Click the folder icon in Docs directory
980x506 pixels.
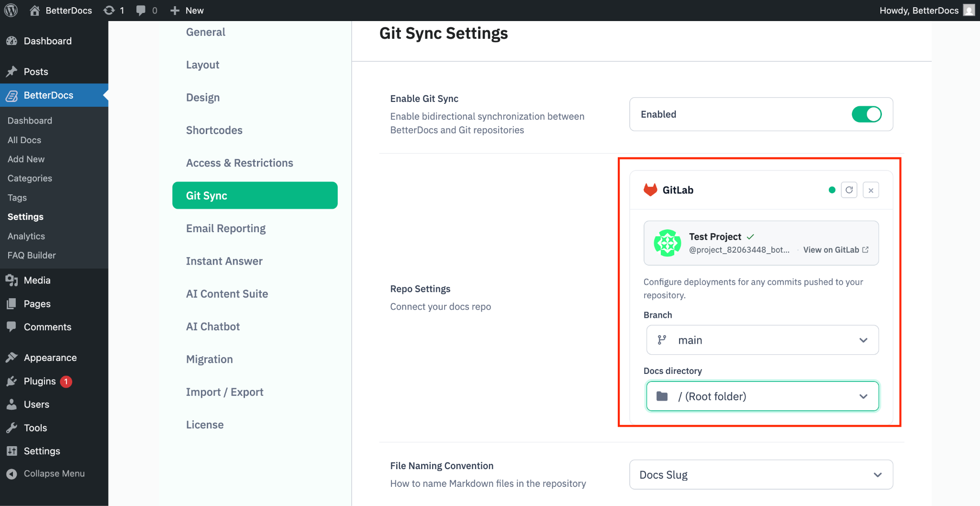click(662, 396)
